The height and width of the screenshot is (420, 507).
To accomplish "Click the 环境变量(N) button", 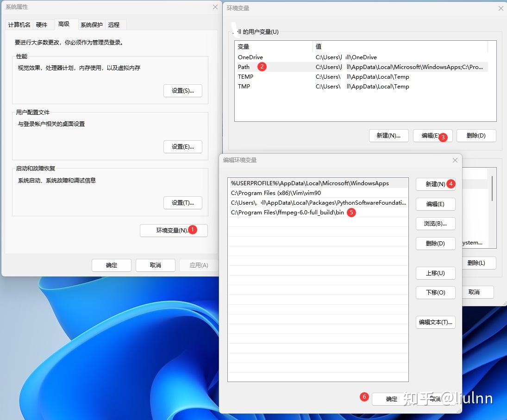I will click(x=173, y=230).
